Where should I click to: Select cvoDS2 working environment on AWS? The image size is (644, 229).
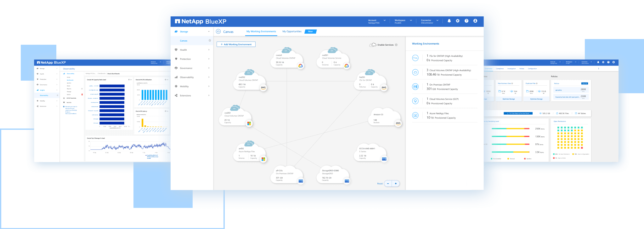(x=250, y=80)
